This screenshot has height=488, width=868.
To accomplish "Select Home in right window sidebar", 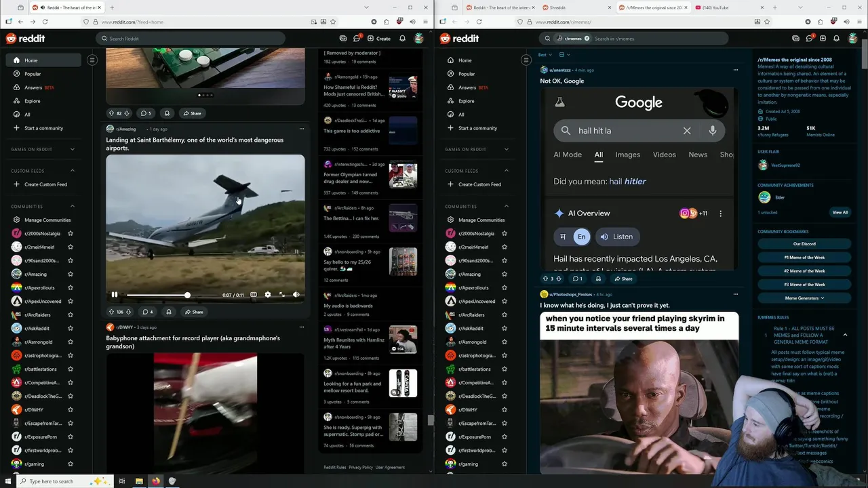I will [465, 60].
